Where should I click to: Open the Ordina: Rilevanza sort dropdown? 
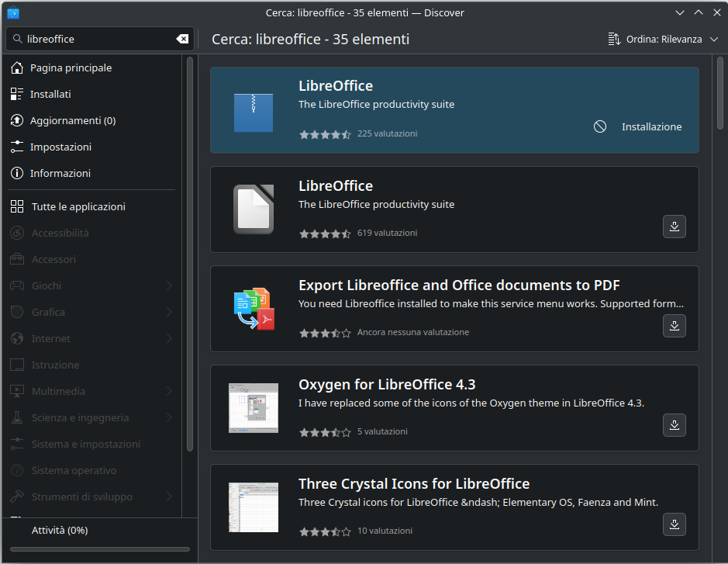click(664, 39)
